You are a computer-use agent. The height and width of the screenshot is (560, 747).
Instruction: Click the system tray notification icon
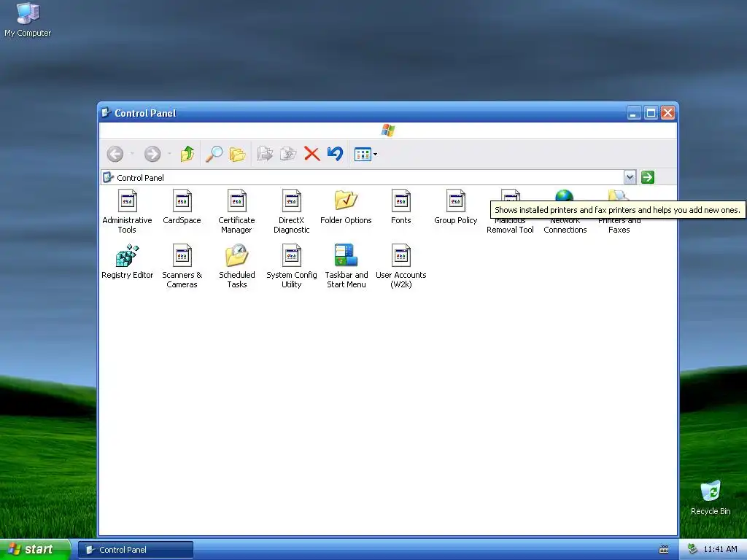click(x=692, y=550)
